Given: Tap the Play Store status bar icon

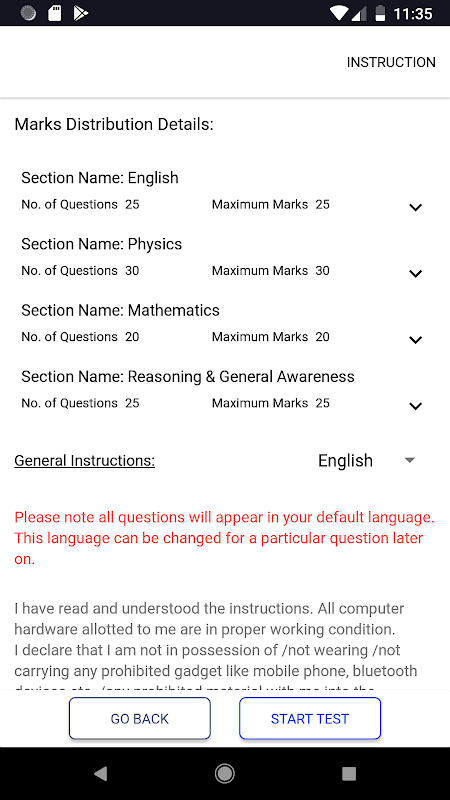Looking at the screenshot, I should point(81,13).
